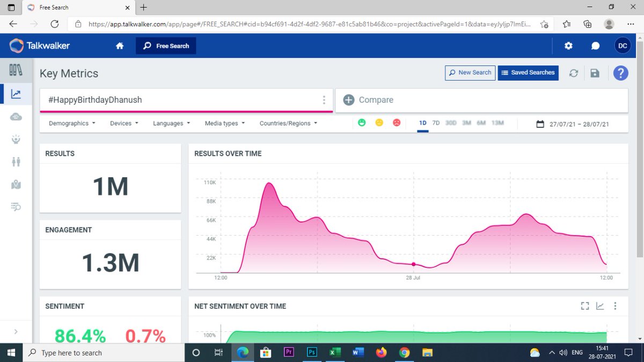This screenshot has width=644, height=362.
Task: Open a new browser tab
Action: (x=144, y=8)
